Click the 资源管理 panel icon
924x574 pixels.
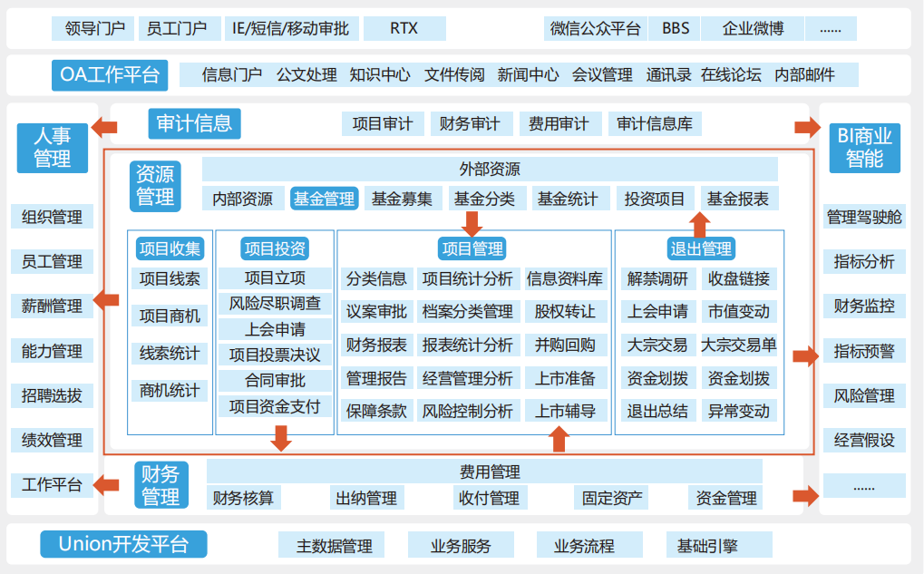click(155, 186)
